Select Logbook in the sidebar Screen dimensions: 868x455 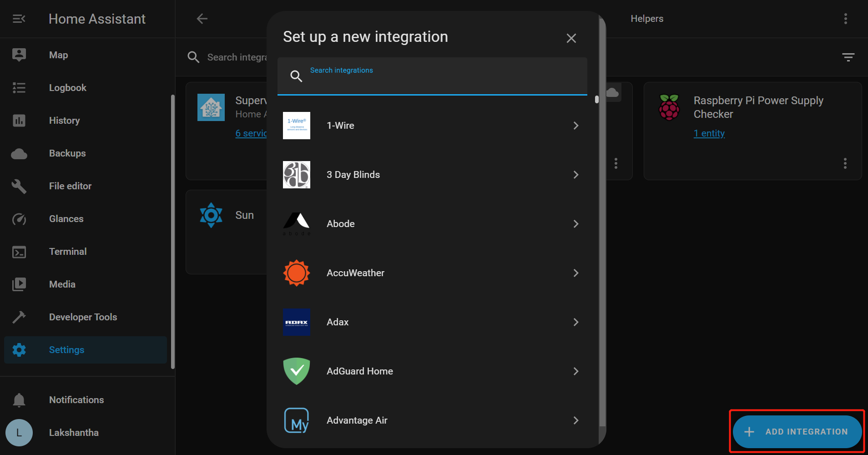86,88
